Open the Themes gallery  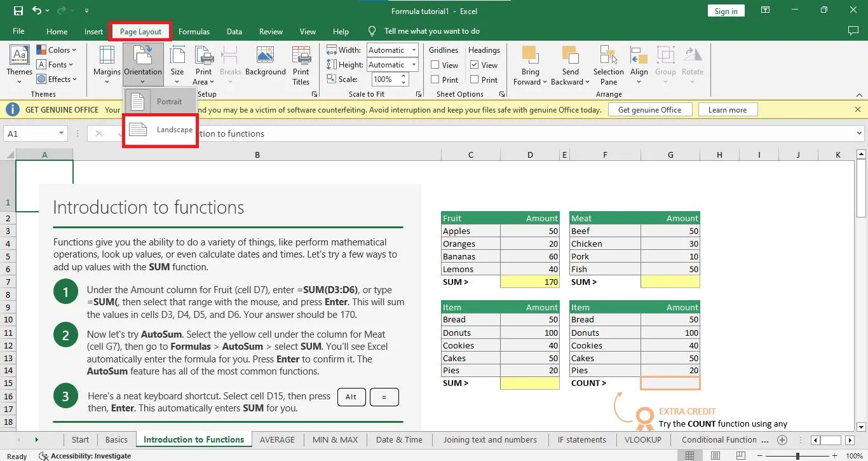(x=18, y=64)
